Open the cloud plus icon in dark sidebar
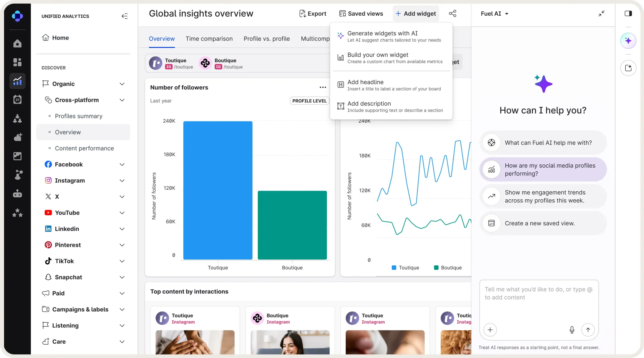The image size is (644, 358). [17, 137]
